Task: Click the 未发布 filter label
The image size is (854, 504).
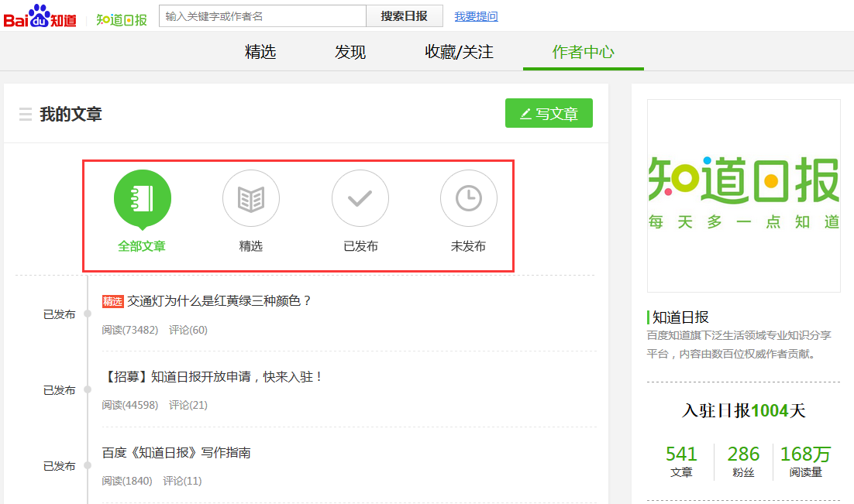Action: (x=468, y=246)
